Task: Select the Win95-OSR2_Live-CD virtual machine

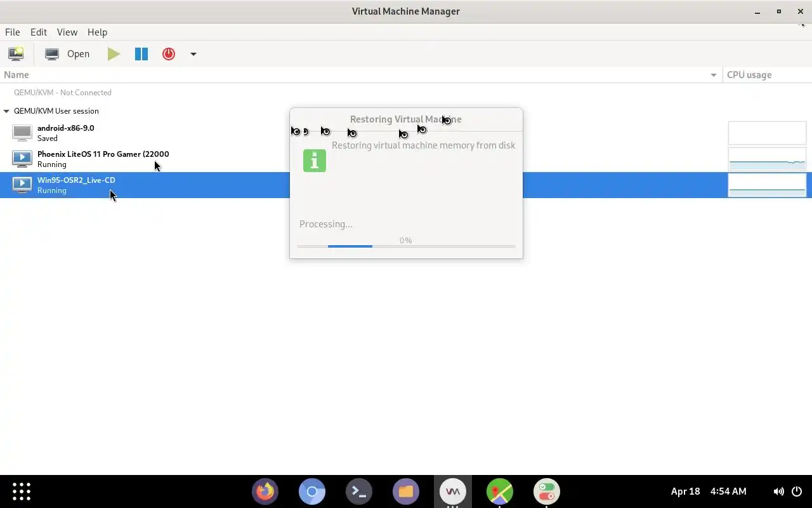Action: [406, 185]
